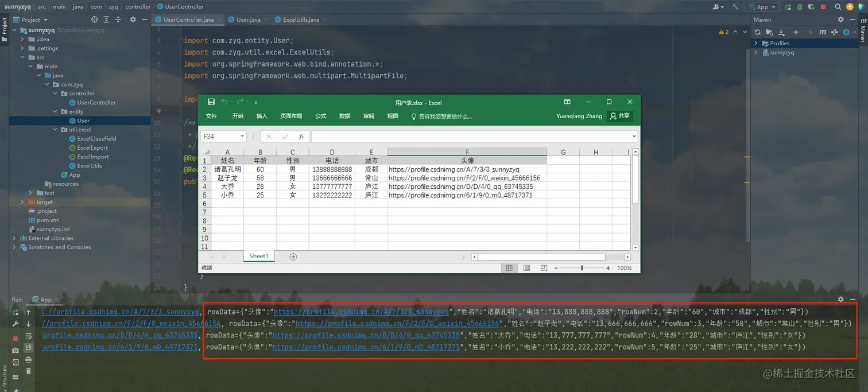Screen dimensions: 868x392
Task: Expand sunnyzyq node in Maven panel
Action: click(757, 52)
